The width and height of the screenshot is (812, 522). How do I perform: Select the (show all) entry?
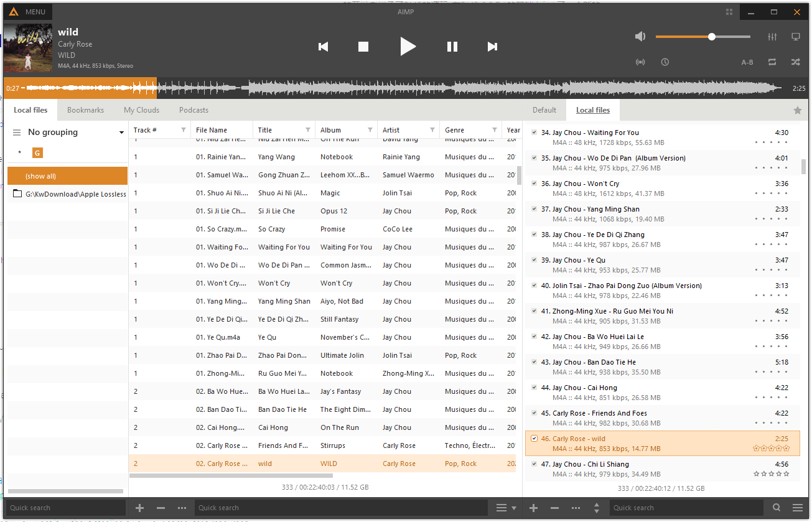click(67, 175)
